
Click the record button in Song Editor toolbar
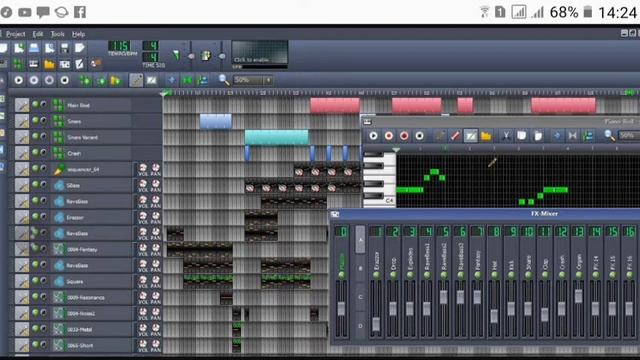tap(34, 80)
